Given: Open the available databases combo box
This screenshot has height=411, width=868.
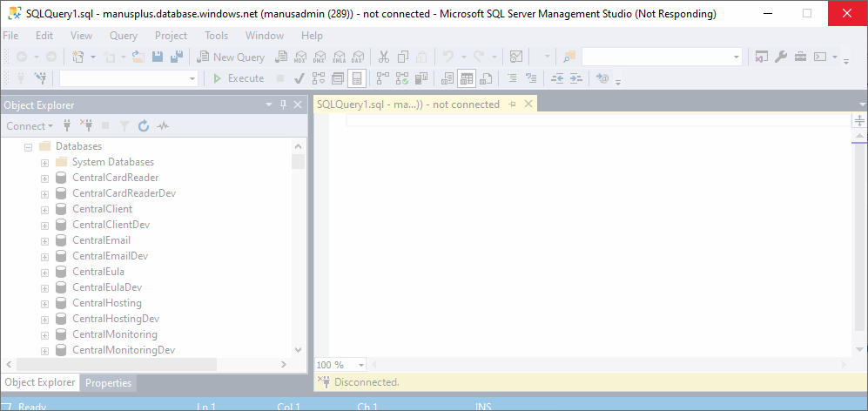Looking at the screenshot, I should 129,78.
